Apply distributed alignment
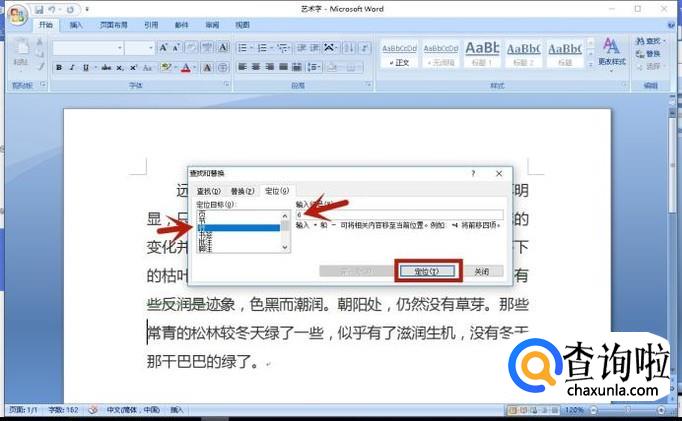682x421 pixels. click(297, 67)
